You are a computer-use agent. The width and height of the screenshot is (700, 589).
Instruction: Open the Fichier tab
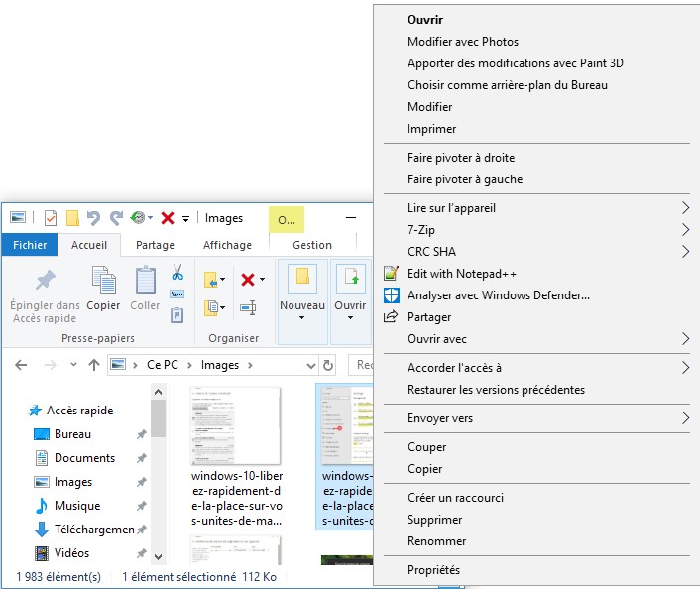[x=30, y=245]
